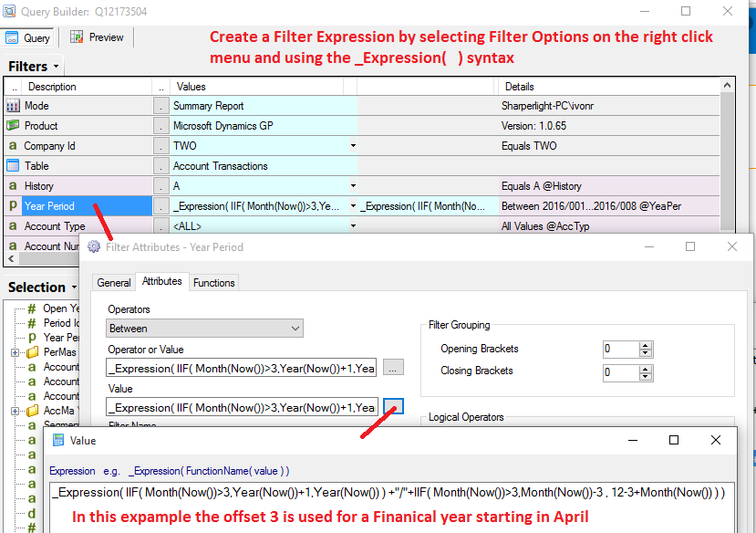Click the Filters grid scroll left arrow

coord(11,259)
